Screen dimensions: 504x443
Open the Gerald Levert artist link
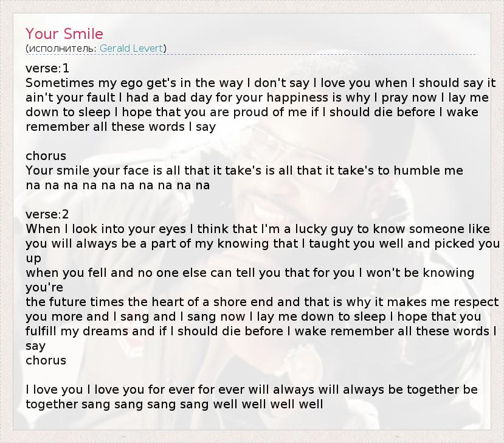(131, 48)
